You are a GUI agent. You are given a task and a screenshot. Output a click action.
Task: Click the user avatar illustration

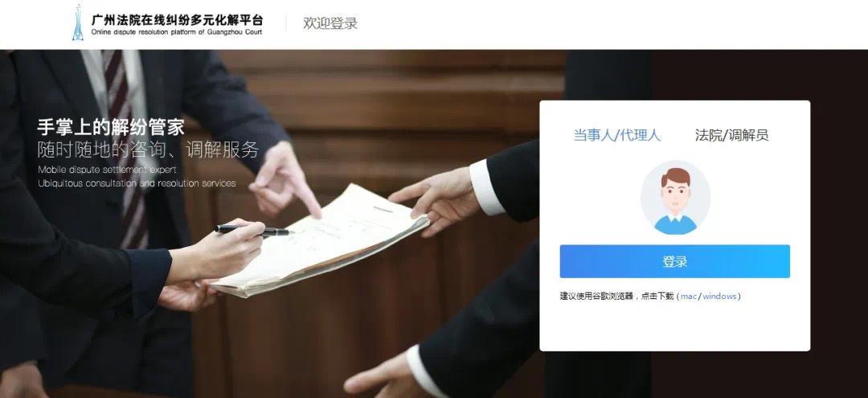tap(675, 198)
